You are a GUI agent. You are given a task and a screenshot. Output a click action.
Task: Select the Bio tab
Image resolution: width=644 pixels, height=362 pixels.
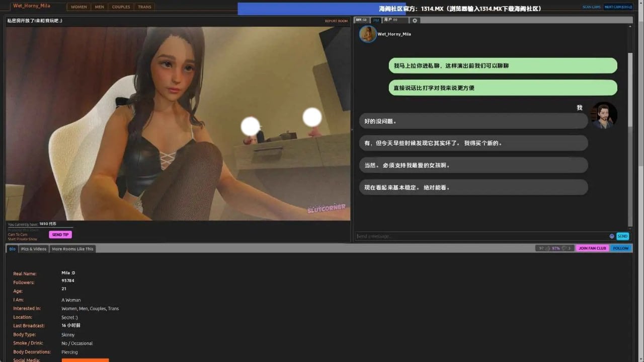point(13,249)
